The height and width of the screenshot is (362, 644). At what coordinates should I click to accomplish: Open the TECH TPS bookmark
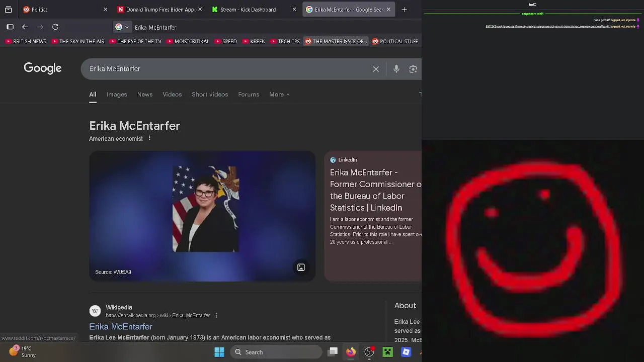point(285,41)
